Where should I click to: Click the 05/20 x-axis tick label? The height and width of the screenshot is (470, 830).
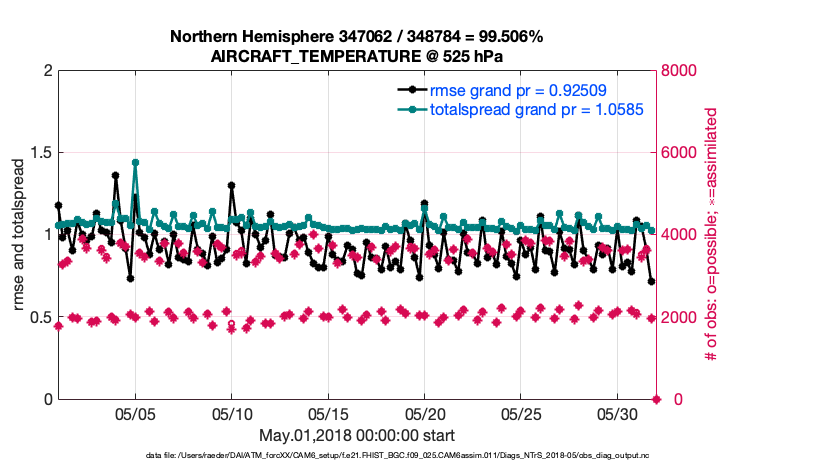[425, 414]
